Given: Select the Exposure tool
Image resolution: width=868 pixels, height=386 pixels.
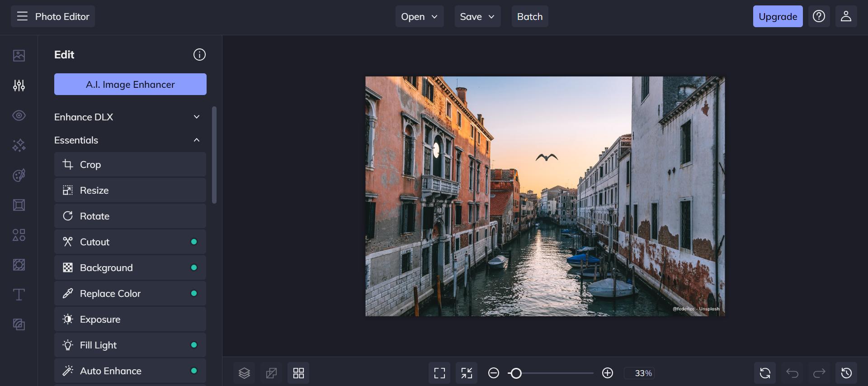Looking at the screenshot, I should (130, 319).
